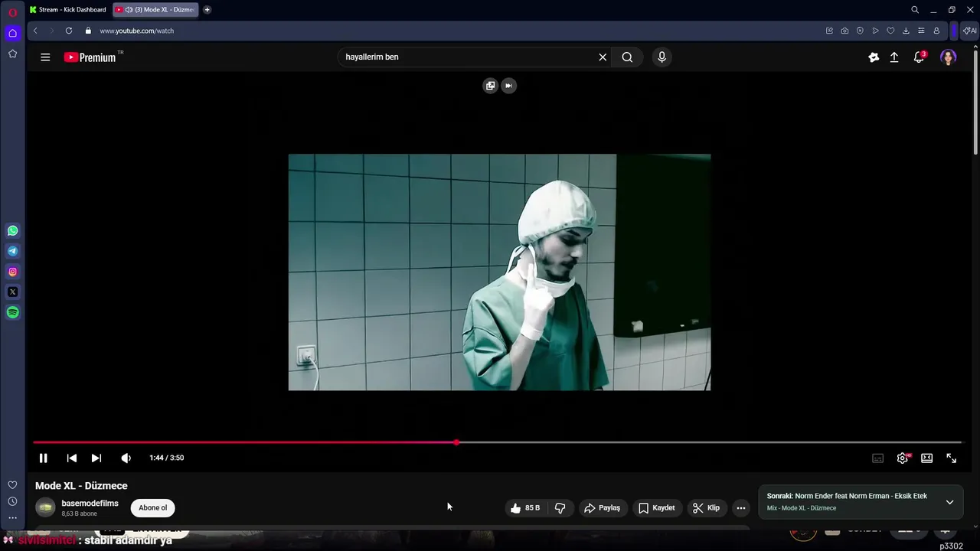Image resolution: width=980 pixels, height=551 pixels.
Task: Create a clip with Klip button
Action: [706, 507]
